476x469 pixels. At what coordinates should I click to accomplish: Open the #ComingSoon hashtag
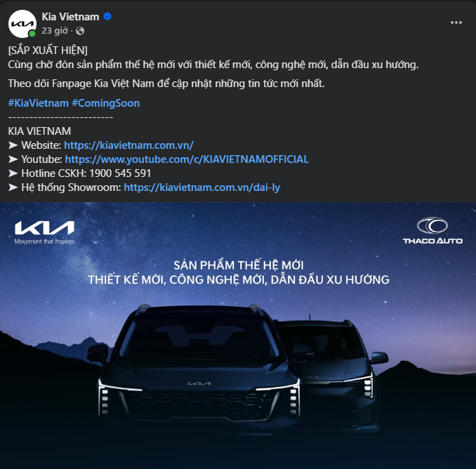click(105, 103)
